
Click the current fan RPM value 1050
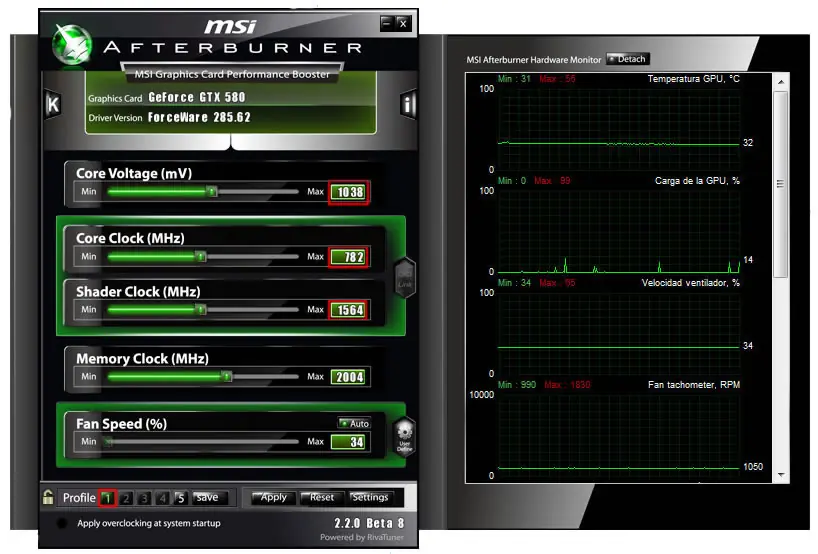[753, 466]
